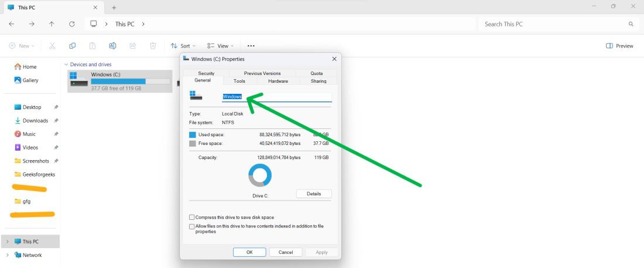This screenshot has height=268, width=644.
Task: Select the This PC window tab
Action: 53,8
